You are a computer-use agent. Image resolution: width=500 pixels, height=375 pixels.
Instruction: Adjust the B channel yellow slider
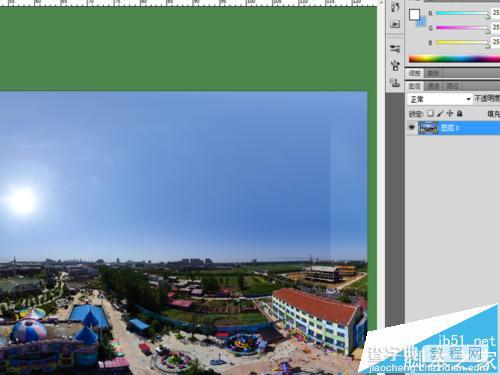coord(463,42)
